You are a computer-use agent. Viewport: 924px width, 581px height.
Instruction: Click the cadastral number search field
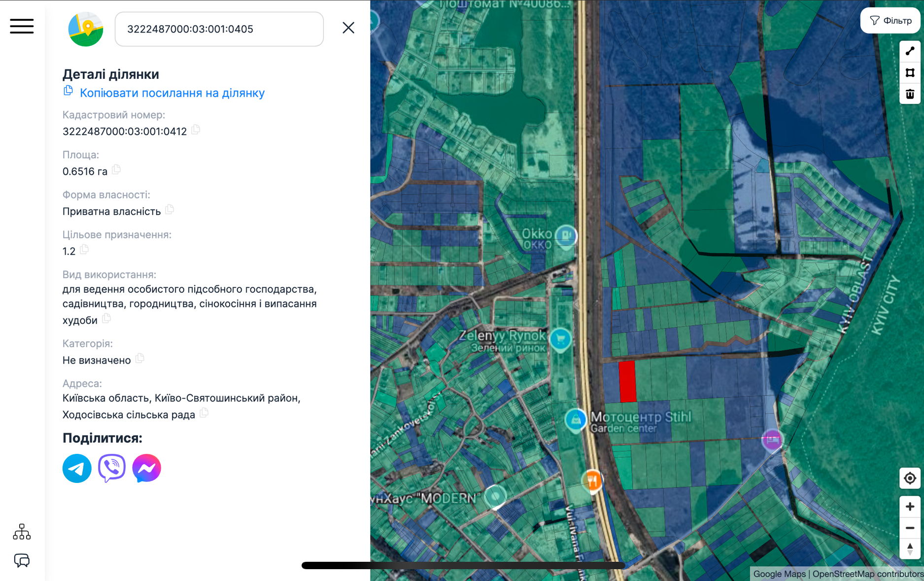[219, 29]
